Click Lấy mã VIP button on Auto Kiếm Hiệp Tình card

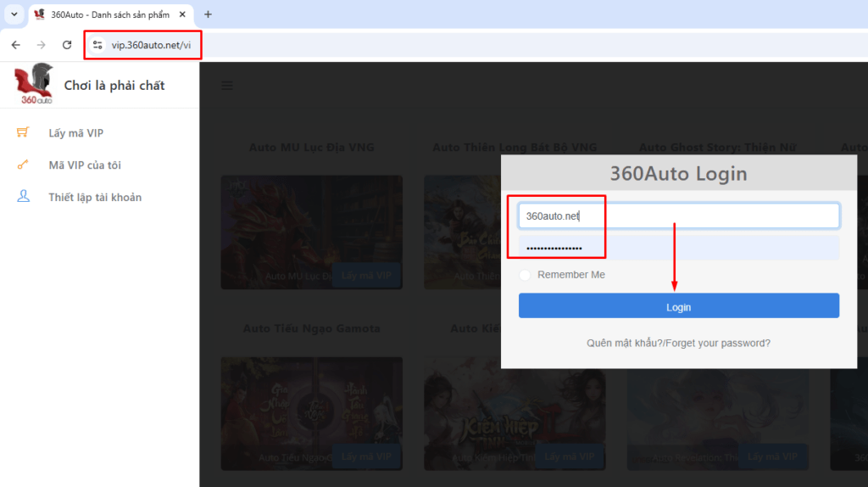(x=570, y=456)
